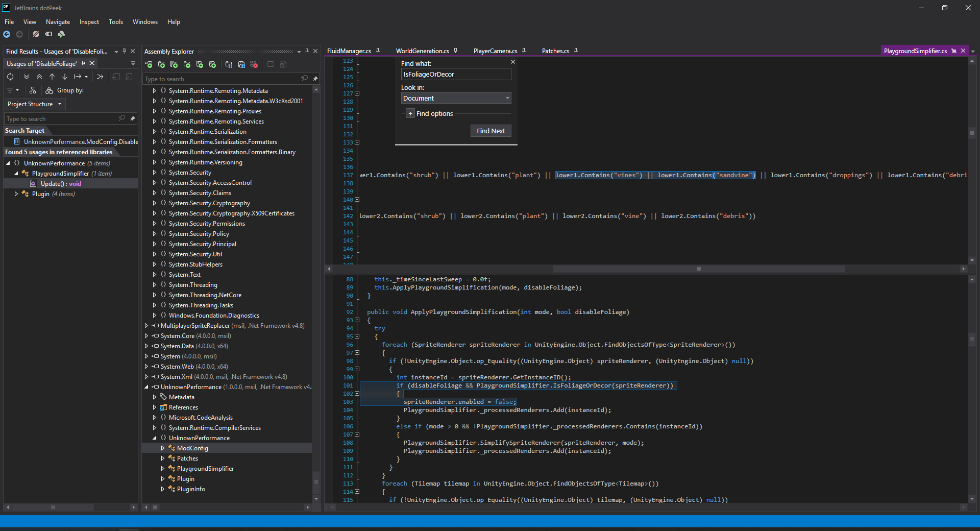
Task: Expand all Find Results nodes
Action: 27,77
